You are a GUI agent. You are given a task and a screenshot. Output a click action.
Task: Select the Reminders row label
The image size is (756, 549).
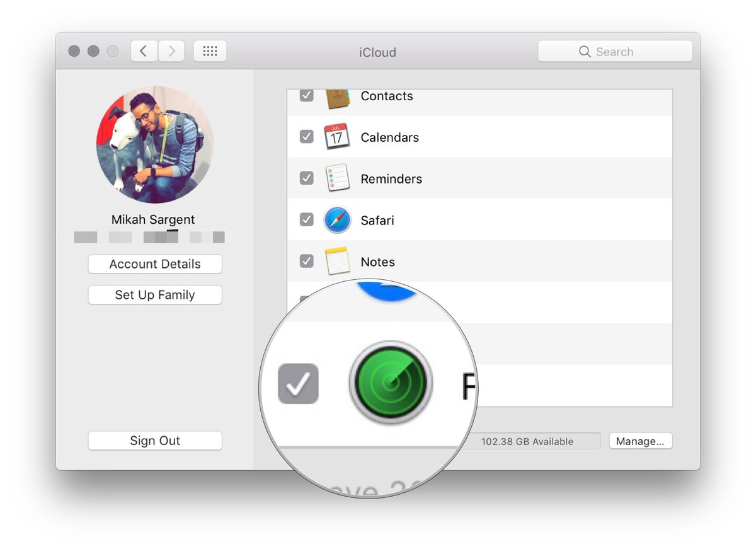[391, 179]
